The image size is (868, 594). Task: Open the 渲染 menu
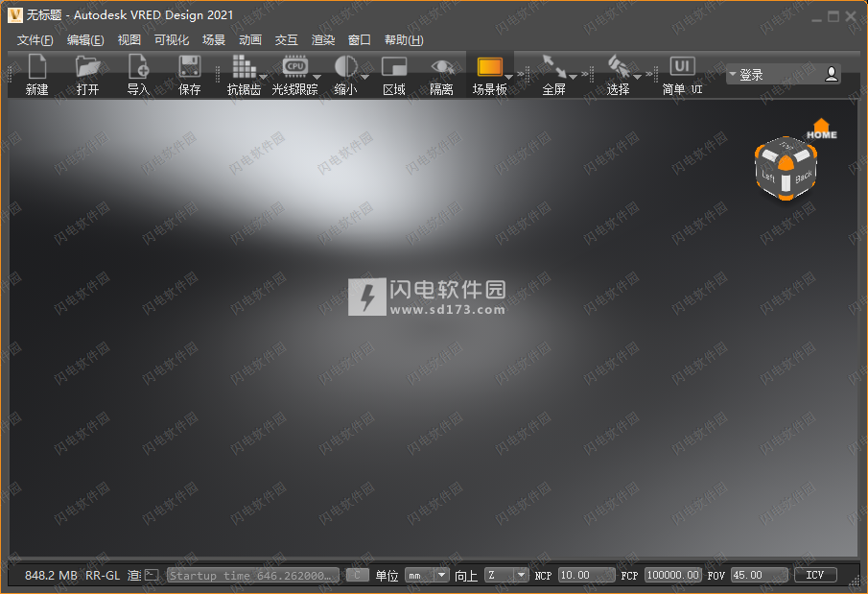coord(323,40)
